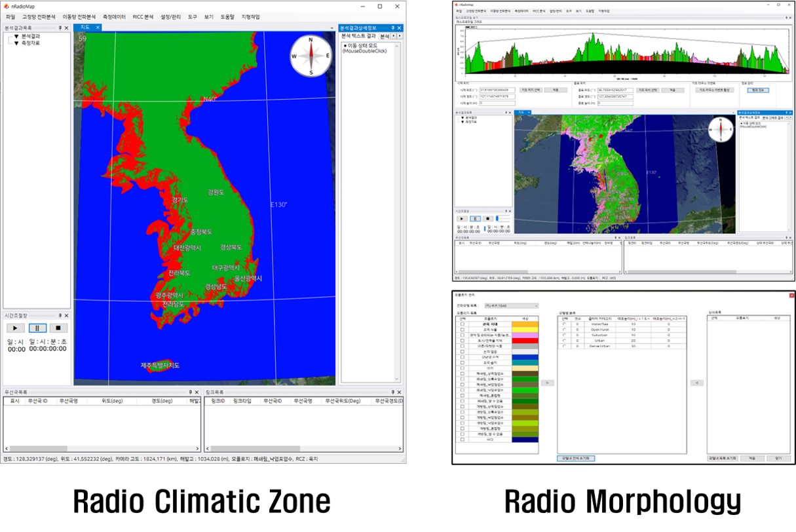Close the 지도 map tab in Climatic Zone window
This screenshot has height=532, width=796.
tap(98, 28)
